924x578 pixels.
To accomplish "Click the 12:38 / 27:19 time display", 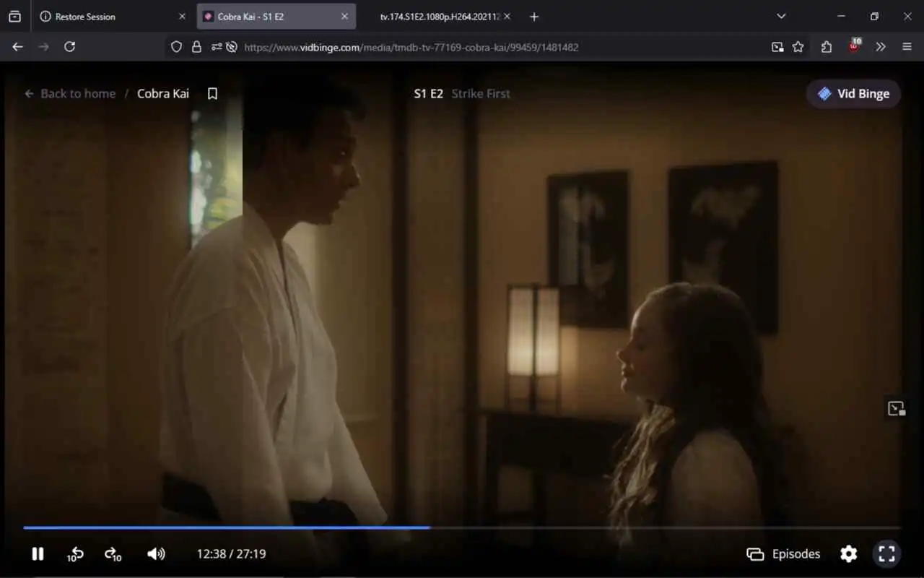I will (x=231, y=554).
